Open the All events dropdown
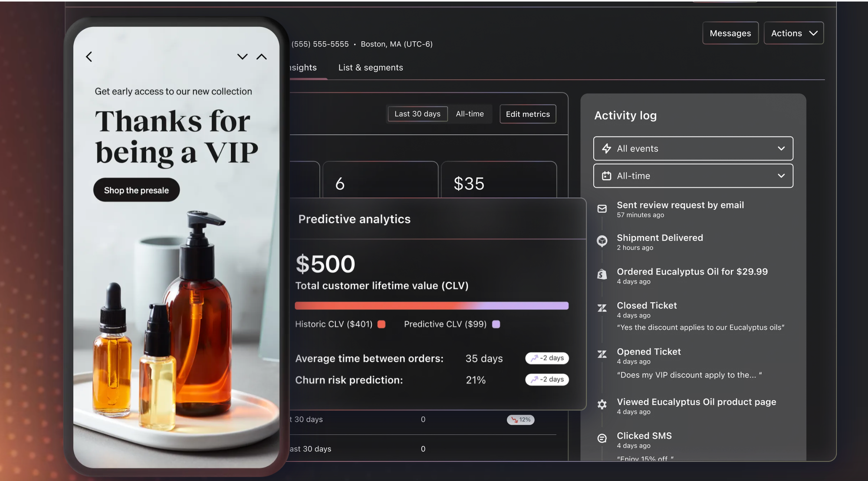Image resolution: width=868 pixels, height=481 pixels. pyautogui.click(x=693, y=148)
